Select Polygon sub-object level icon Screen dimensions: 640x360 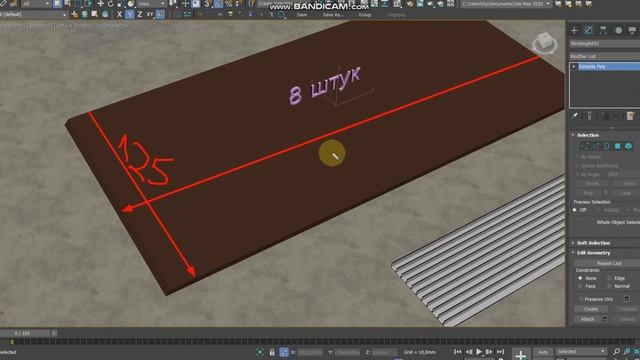click(618, 146)
